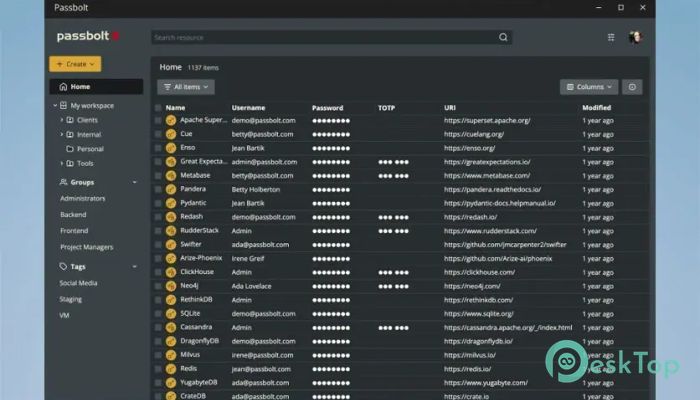Click the Enso resource icon
Screen dimensions: 700x400
coord(171,148)
